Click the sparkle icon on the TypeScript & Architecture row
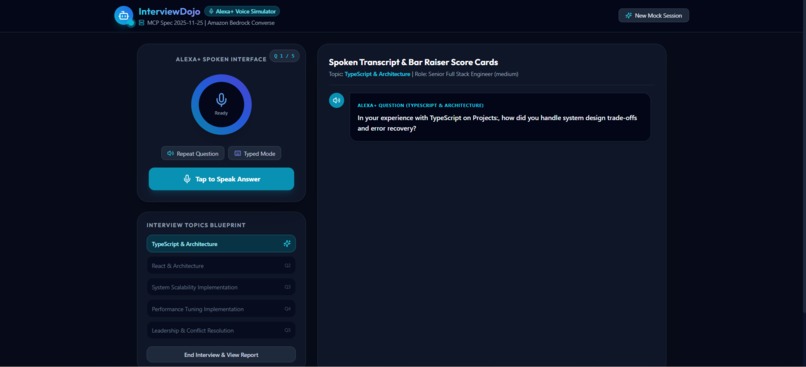 (287, 244)
